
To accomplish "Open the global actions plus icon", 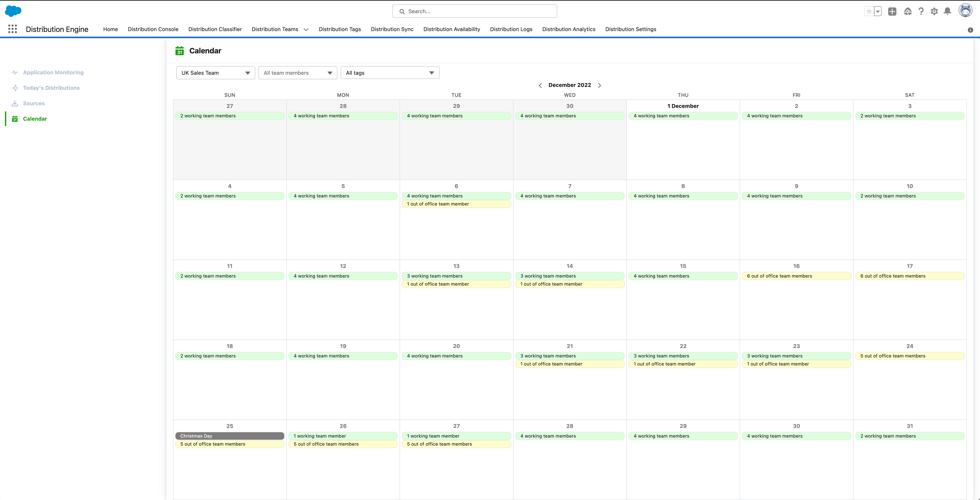I will point(892,11).
